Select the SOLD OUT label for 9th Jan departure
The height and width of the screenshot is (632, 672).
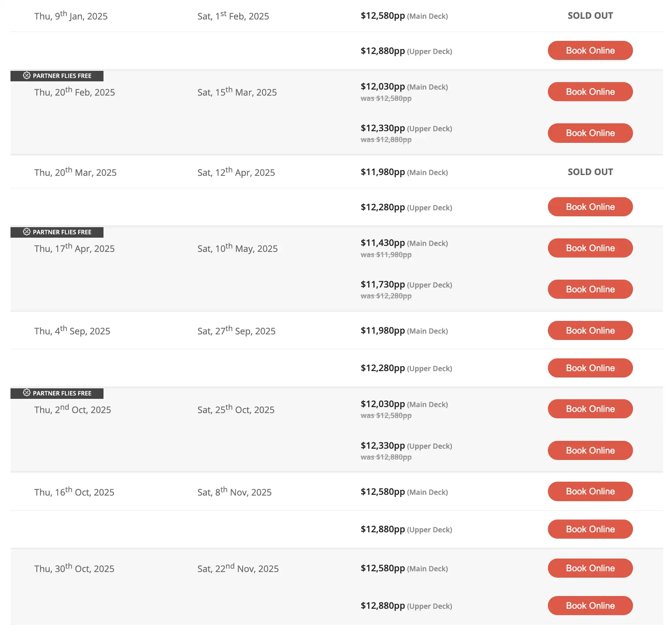coord(590,15)
